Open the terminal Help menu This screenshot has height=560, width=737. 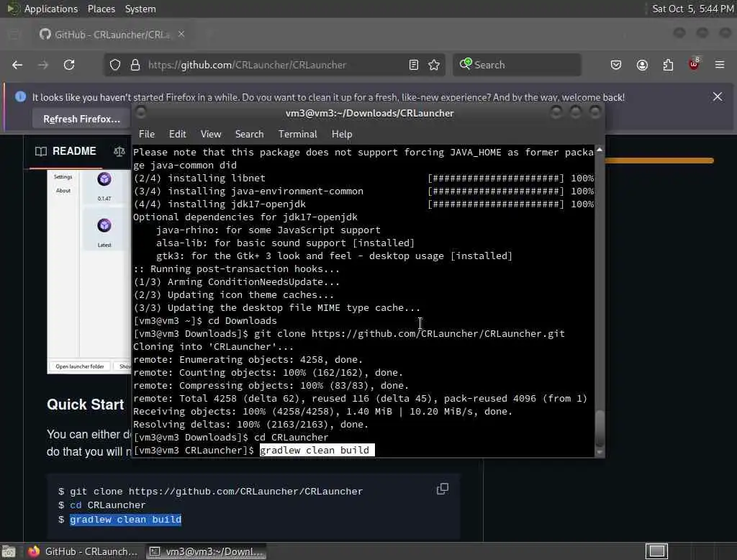pos(342,134)
